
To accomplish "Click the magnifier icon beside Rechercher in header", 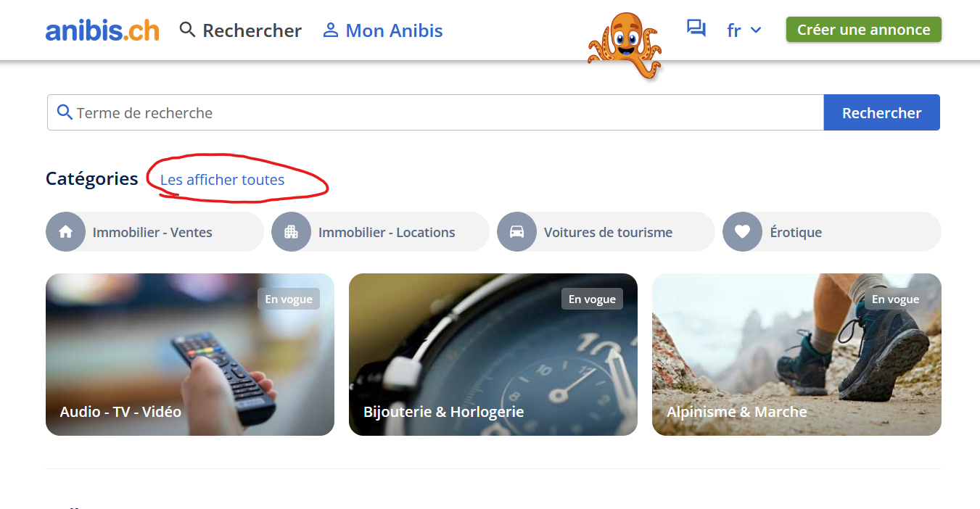I will 188,30.
